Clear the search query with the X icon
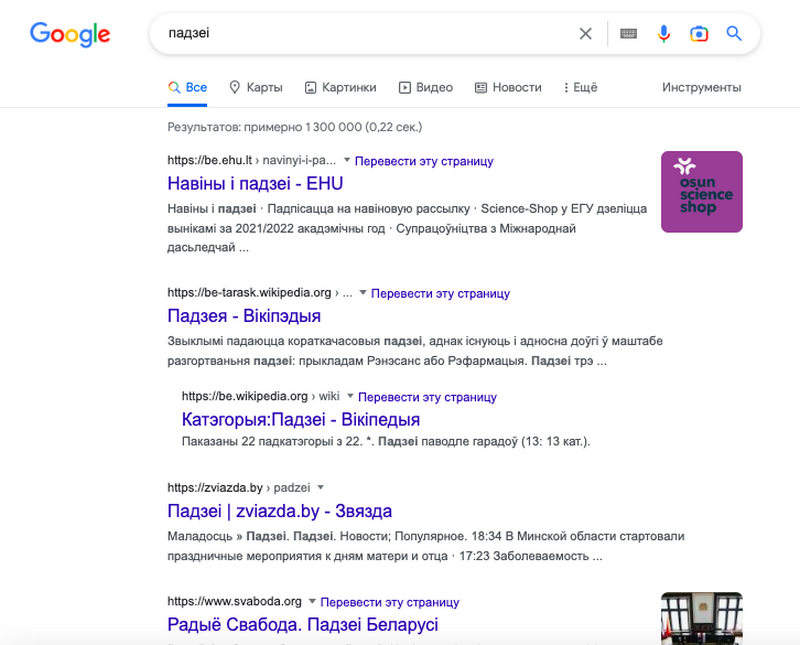800x645 pixels. (x=586, y=34)
